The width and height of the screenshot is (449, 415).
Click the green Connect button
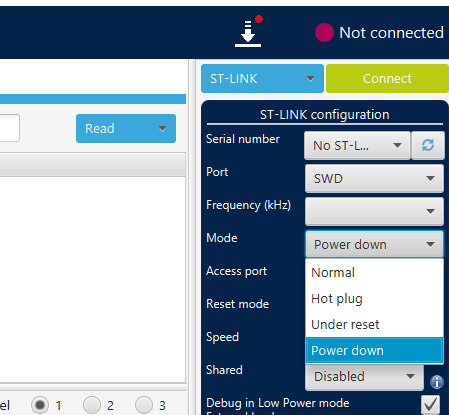point(387,79)
